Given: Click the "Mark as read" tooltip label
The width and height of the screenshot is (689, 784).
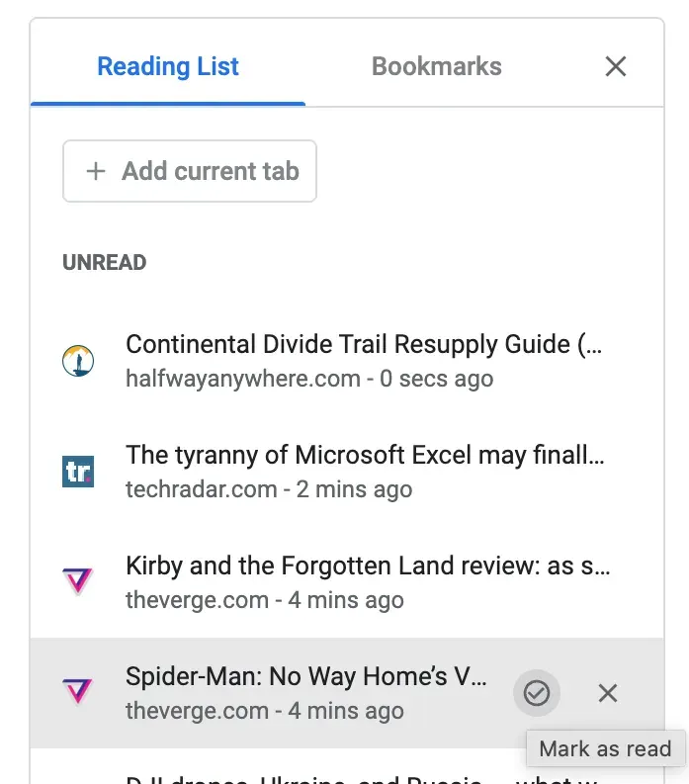Looking at the screenshot, I should pos(605,749).
